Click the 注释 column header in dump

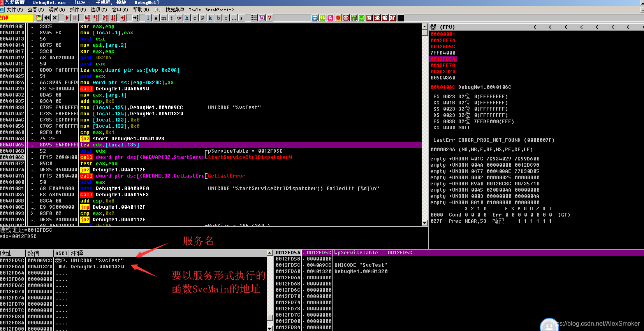pos(168,253)
